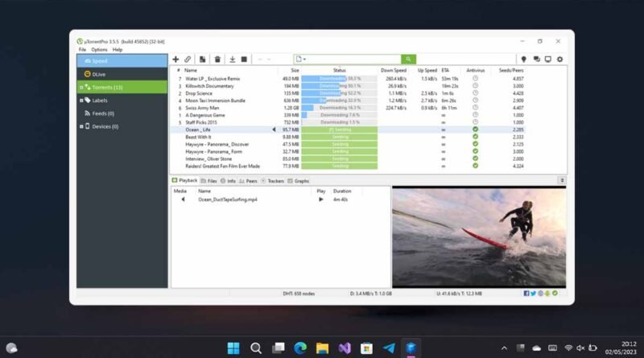Open search provider dropdown in search box
The image size is (644, 358).
tap(301, 59)
